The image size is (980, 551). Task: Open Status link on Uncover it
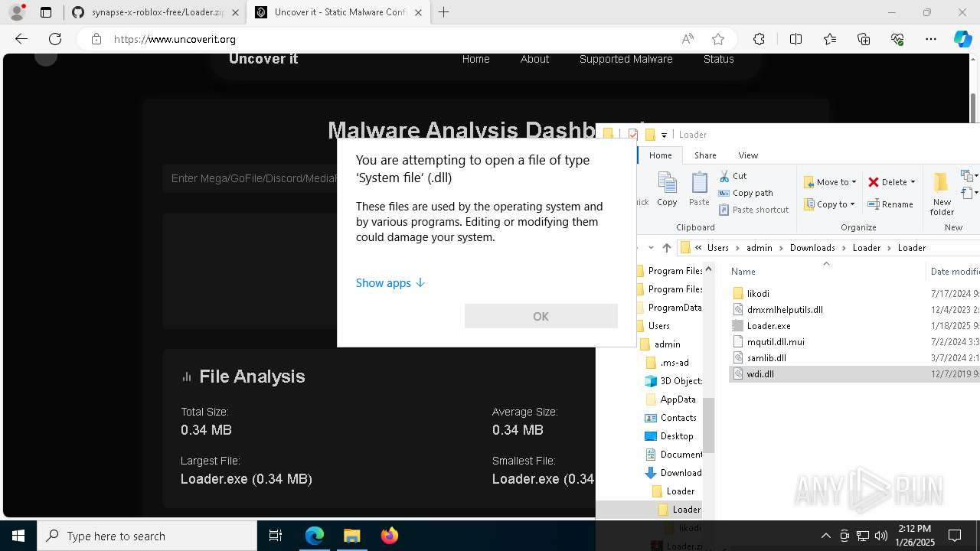coord(718,59)
